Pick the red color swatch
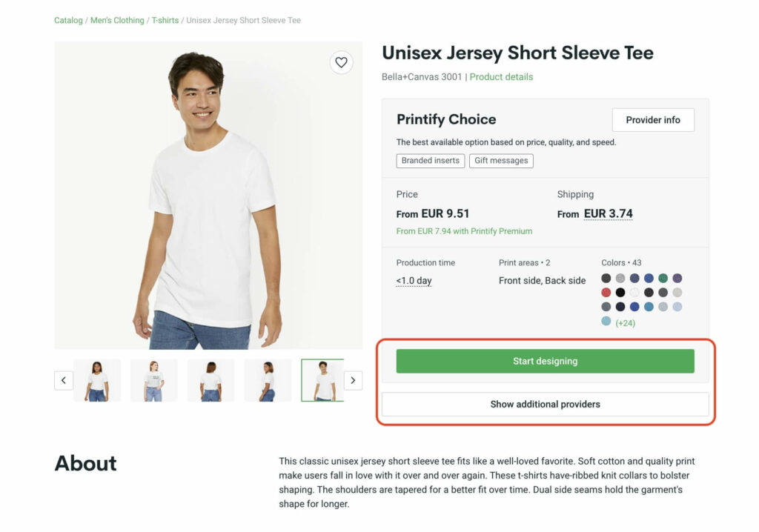This screenshot has height=532, width=759. click(x=606, y=292)
